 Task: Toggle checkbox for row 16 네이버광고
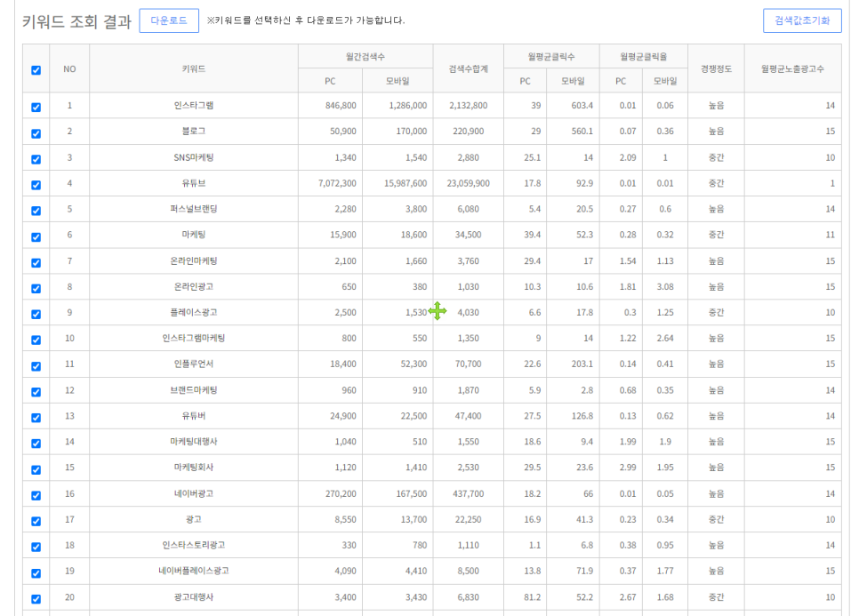(x=36, y=495)
